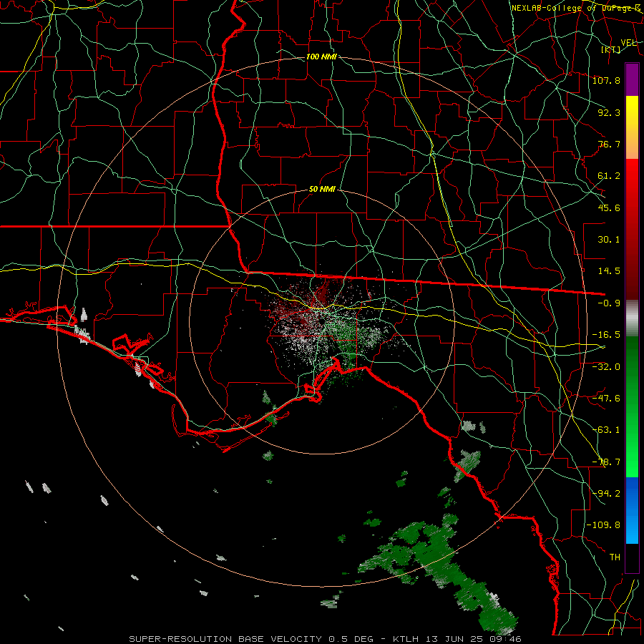Select the 14.5 scale value
The image size is (644, 644).
pos(609,271)
